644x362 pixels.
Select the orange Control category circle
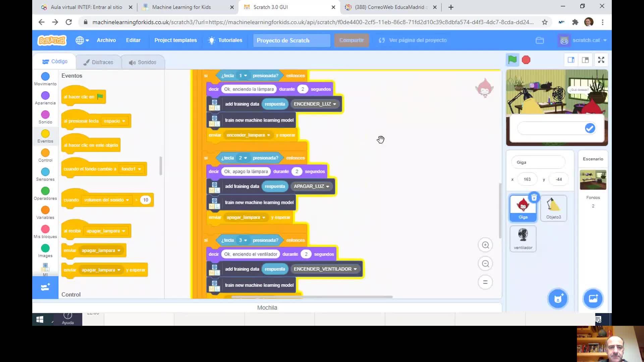[x=45, y=153]
